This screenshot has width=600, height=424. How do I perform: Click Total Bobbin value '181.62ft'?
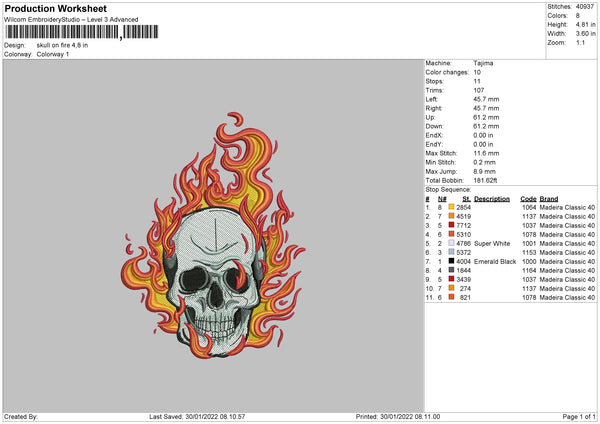point(485,180)
